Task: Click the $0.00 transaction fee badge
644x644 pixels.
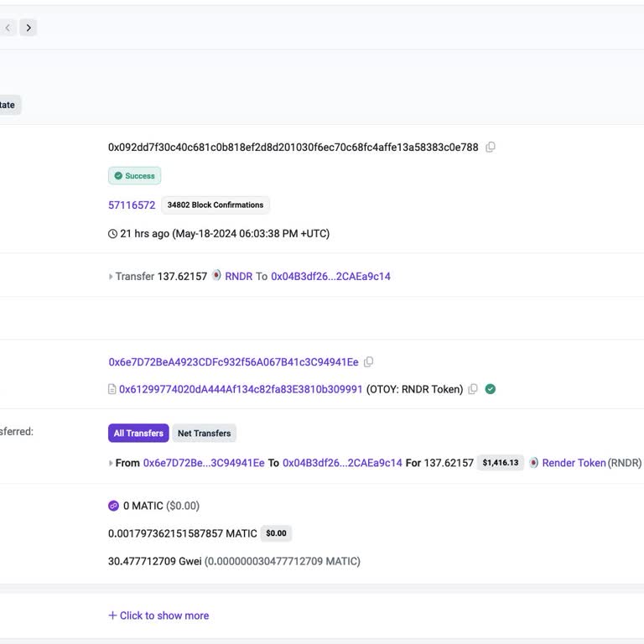Action: pyautogui.click(x=276, y=533)
